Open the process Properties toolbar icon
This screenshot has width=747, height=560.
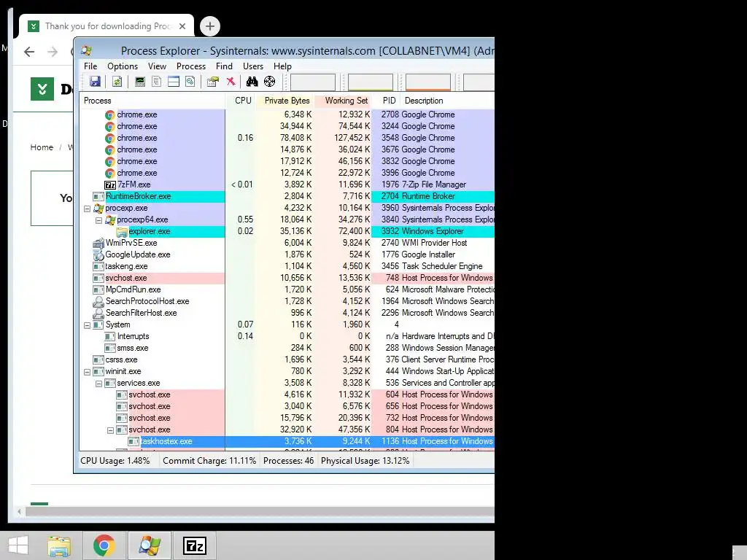[213, 82]
